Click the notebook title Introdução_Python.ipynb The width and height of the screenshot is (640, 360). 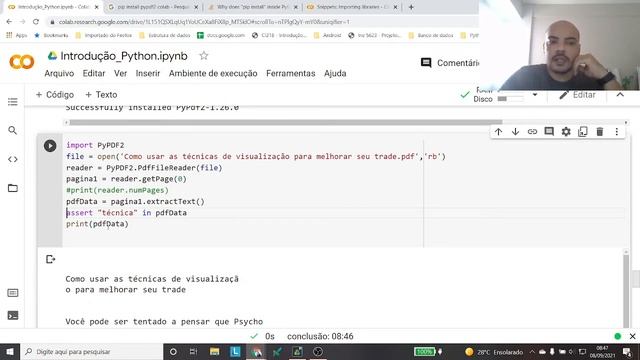coord(124,56)
